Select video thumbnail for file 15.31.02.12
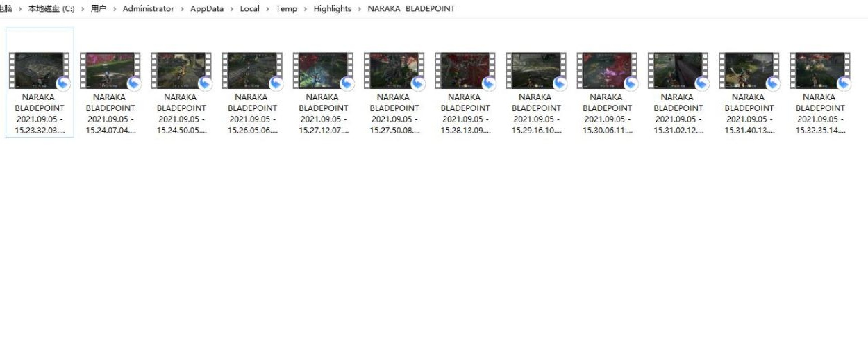 coord(678,70)
